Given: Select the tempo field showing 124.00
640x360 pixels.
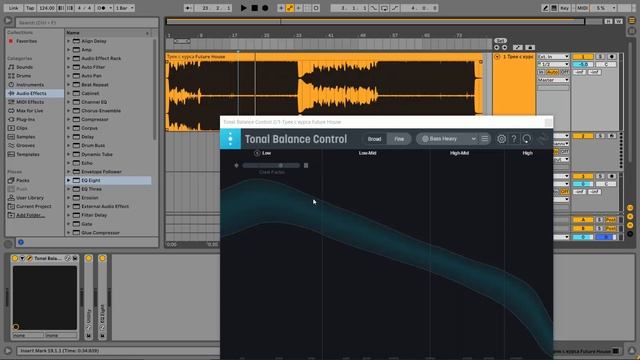Looking at the screenshot, I should [x=47, y=8].
